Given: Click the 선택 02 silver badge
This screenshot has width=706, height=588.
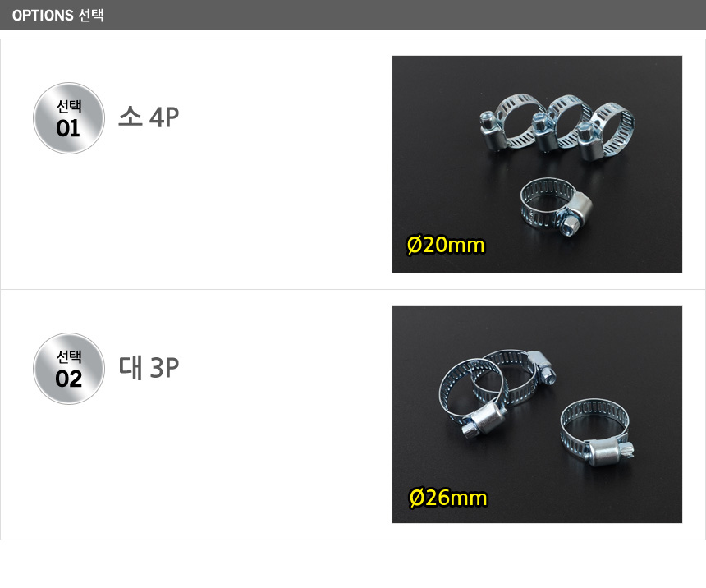Looking at the screenshot, I should pos(69,369).
